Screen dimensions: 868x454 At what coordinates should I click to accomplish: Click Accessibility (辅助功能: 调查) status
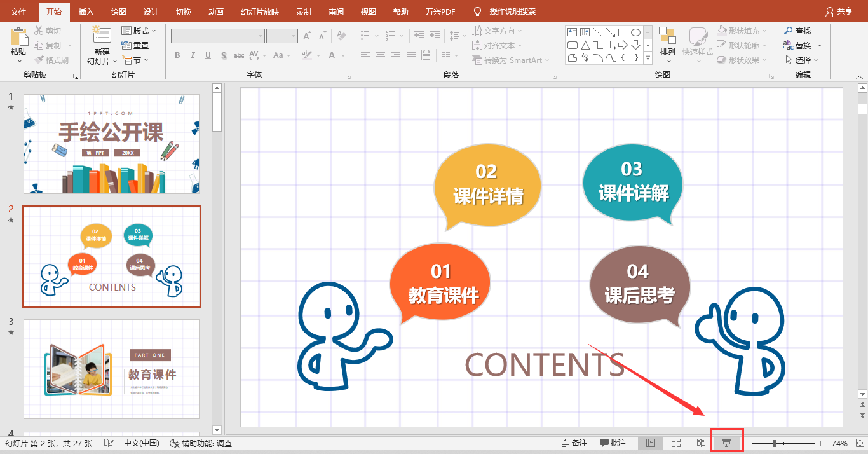click(201, 443)
